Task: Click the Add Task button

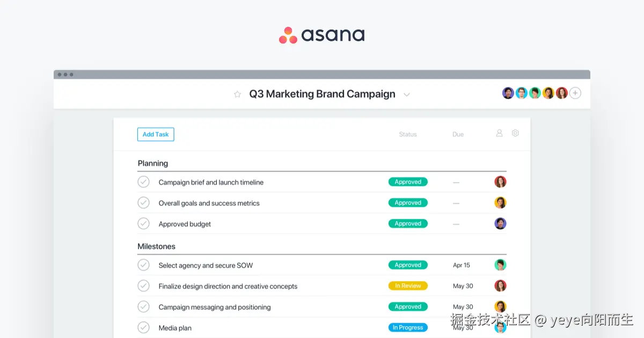Action: (156, 134)
